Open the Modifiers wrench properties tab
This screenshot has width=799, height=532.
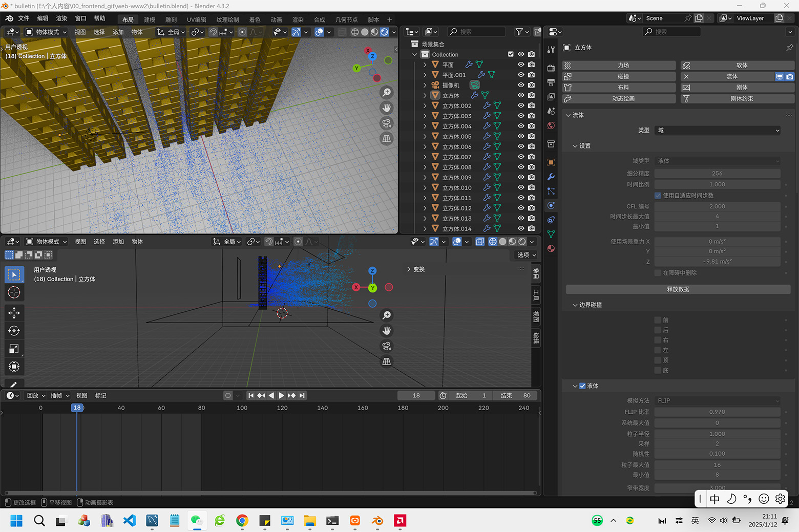[x=551, y=177]
